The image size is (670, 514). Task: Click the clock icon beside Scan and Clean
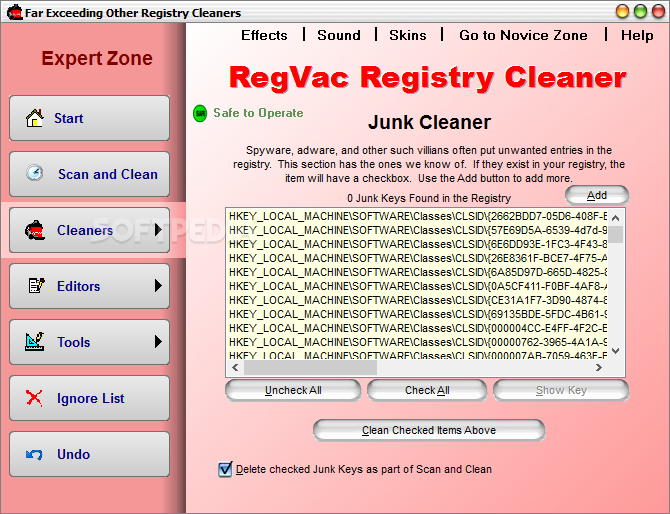(35, 173)
